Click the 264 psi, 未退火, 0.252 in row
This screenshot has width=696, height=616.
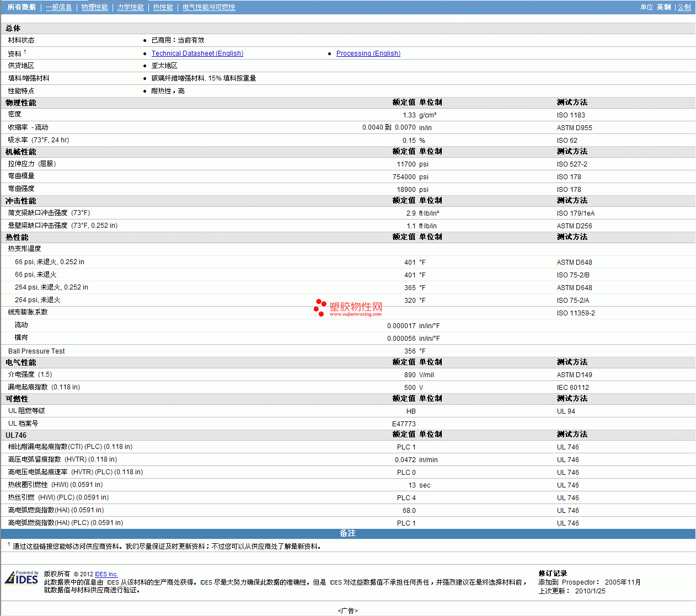[x=348, y=287]
